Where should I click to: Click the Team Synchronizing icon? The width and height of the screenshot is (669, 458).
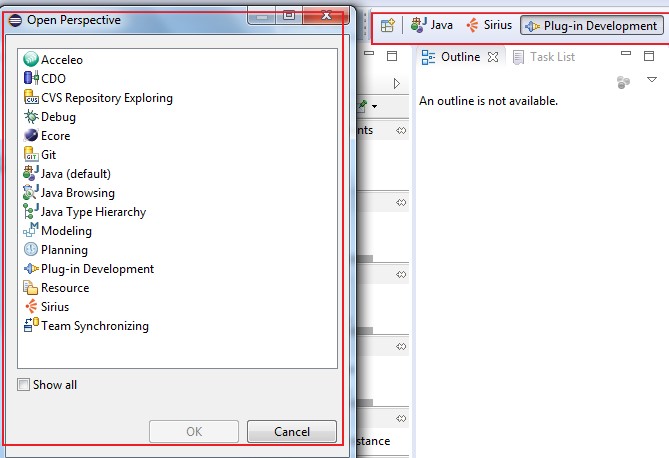click(x=31, y=325)
